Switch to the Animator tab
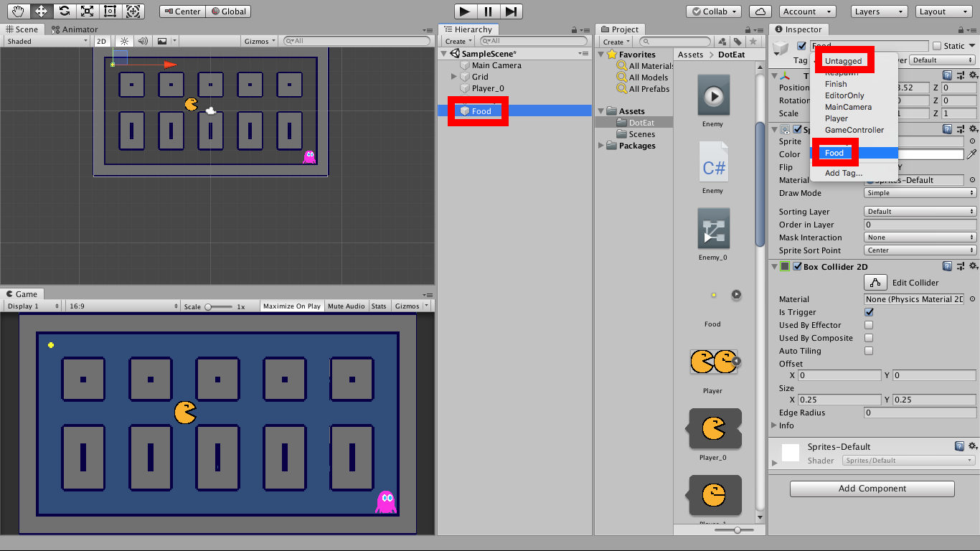Screen dimensions: 980x551 [x=74, y=29]
